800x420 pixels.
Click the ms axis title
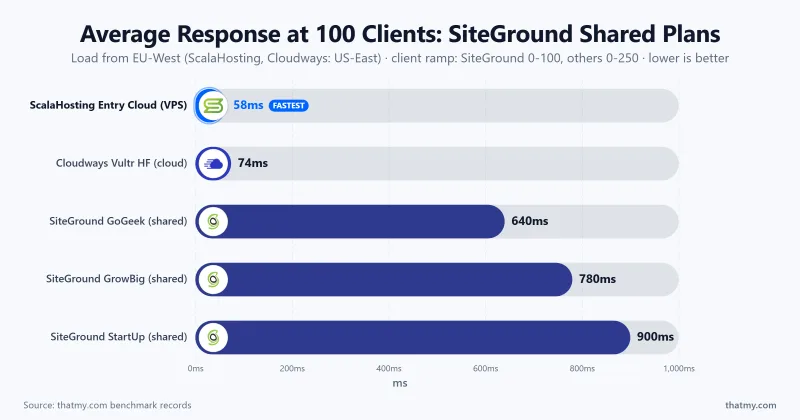click(400, 383)
